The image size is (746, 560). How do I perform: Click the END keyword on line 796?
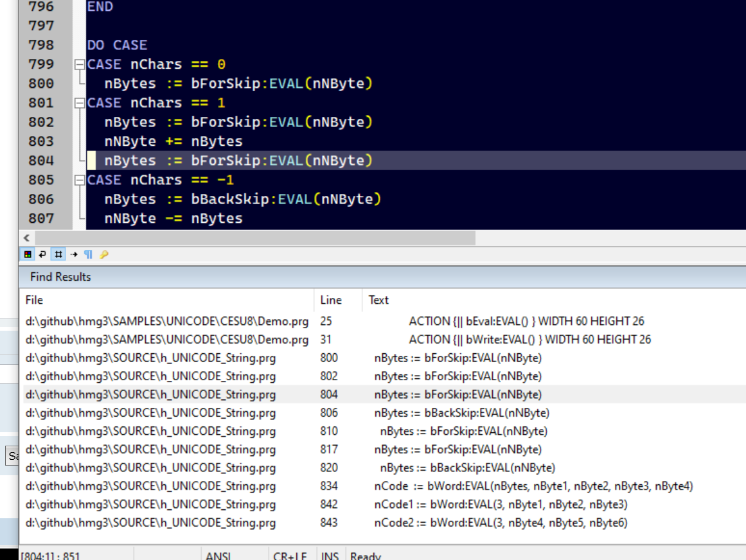click(100, 6)
